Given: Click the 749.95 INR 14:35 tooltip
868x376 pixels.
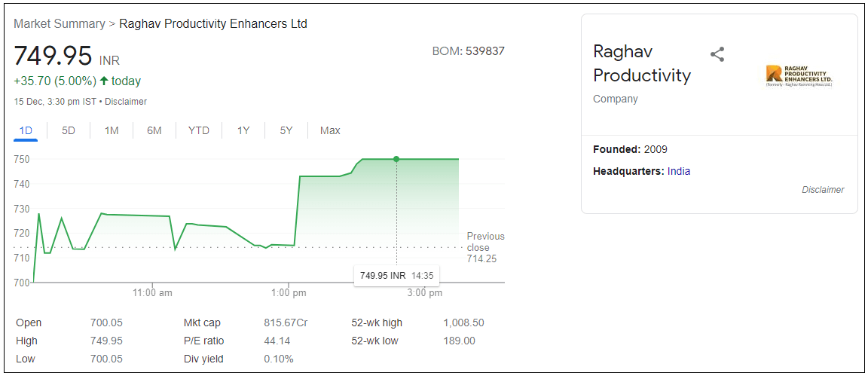Looking at the screenshot, I should pos(396,275).
